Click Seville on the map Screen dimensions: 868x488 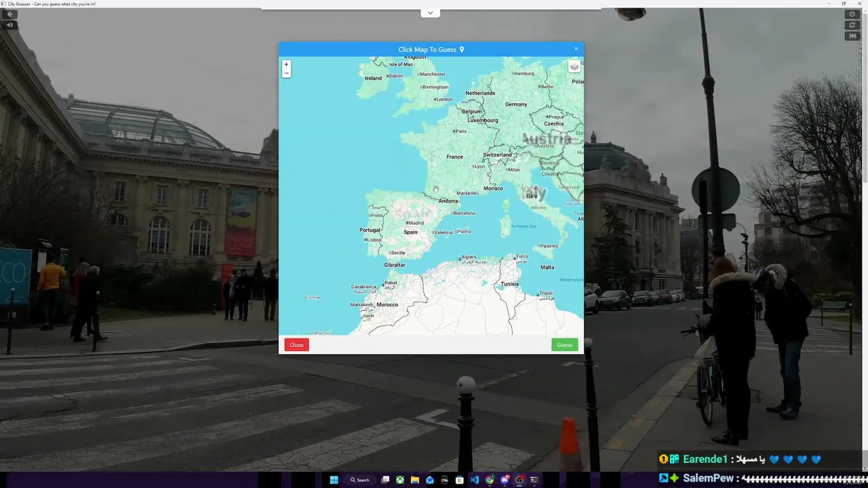click(397, 253)
